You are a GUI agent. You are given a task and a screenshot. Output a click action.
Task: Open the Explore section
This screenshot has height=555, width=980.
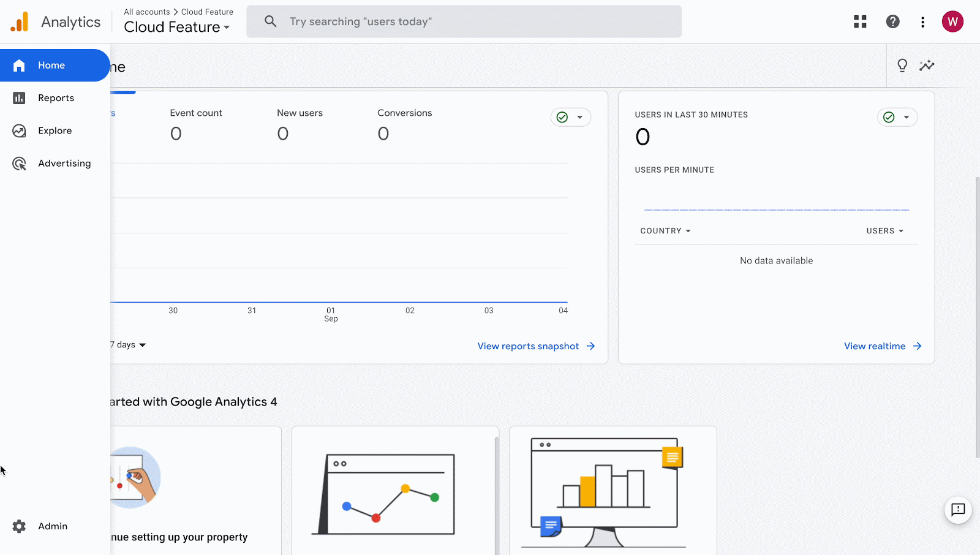click(55, 130)
